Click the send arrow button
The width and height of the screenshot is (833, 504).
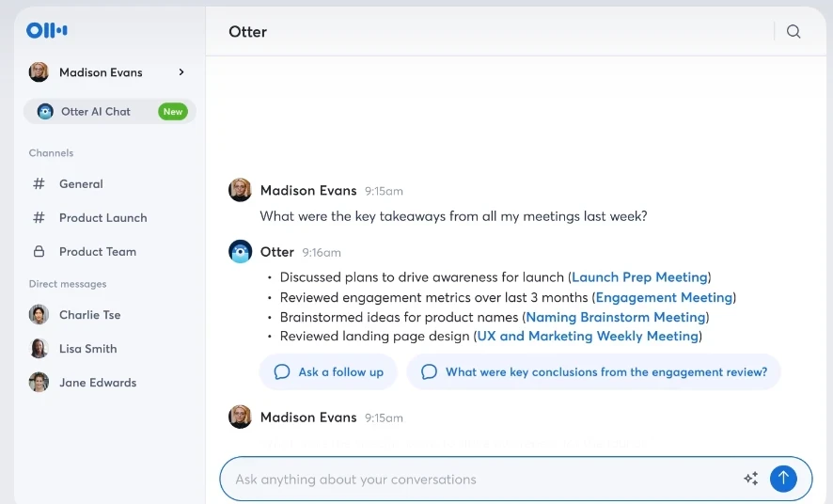coord(783,479)
